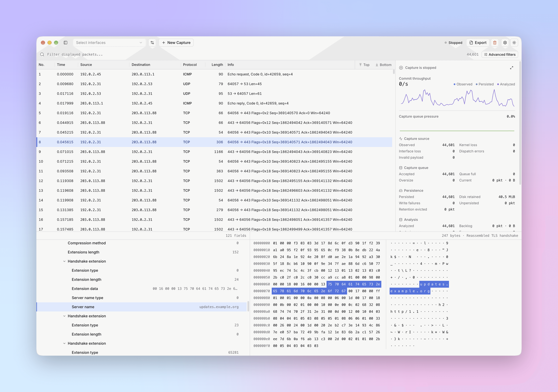The image size is (558, 392).
Task: Jump to Top of packet list
Action: click(364, 65)
